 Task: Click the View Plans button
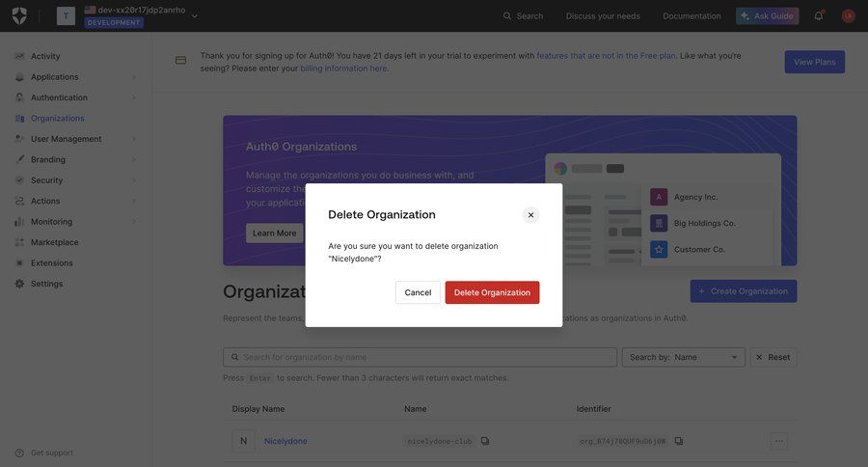coord(814,62)
